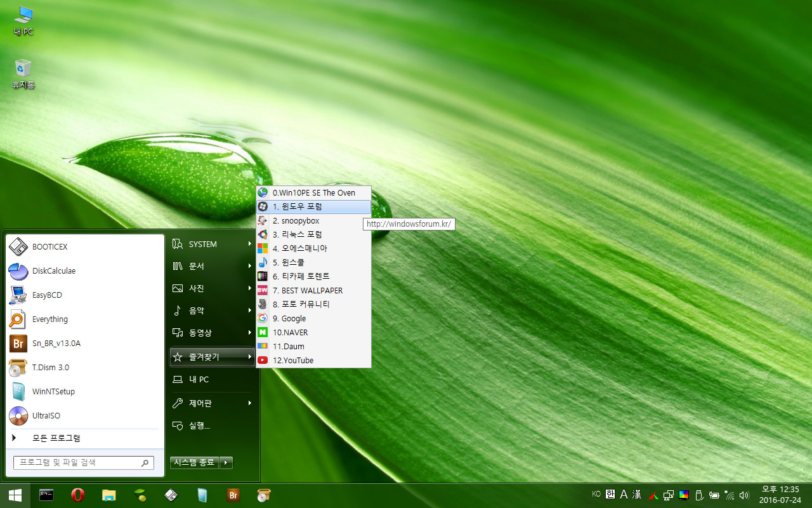
Task: Expand 모든 프로그램 all programs list
Action: coord(84,438)
